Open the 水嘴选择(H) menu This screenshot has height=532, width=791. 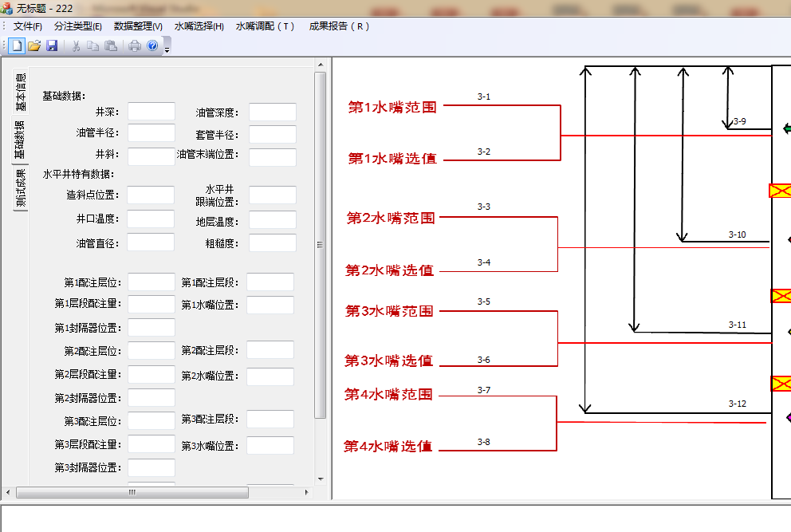pos(199,26)
